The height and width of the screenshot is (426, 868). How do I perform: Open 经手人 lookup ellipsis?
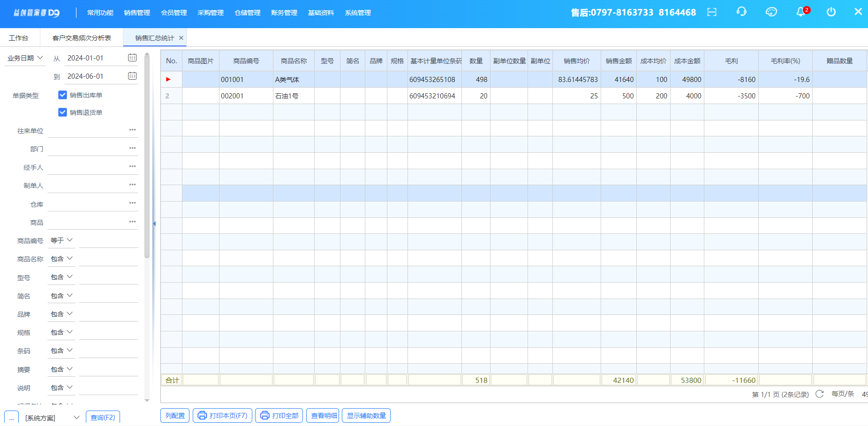(x=133, y=166)
